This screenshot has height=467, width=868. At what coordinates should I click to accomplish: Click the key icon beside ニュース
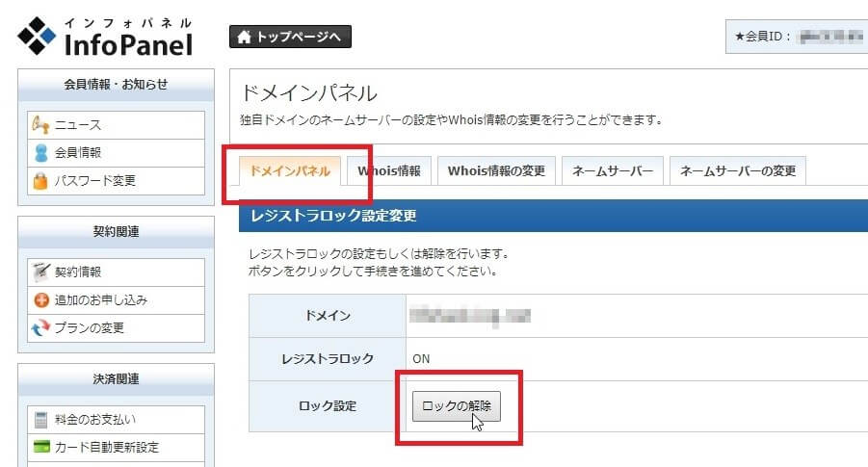(40, 125)
